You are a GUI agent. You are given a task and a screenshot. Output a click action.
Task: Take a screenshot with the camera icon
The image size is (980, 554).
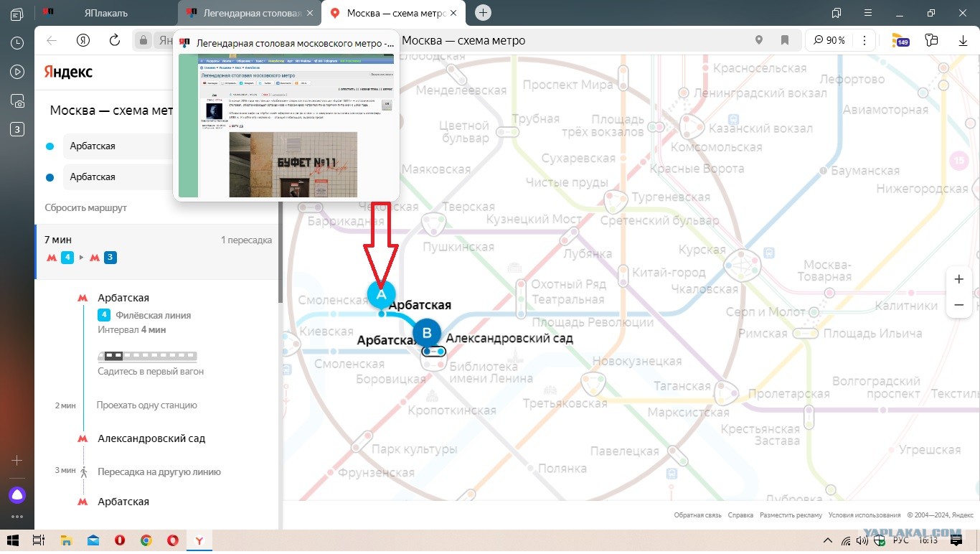17,100
